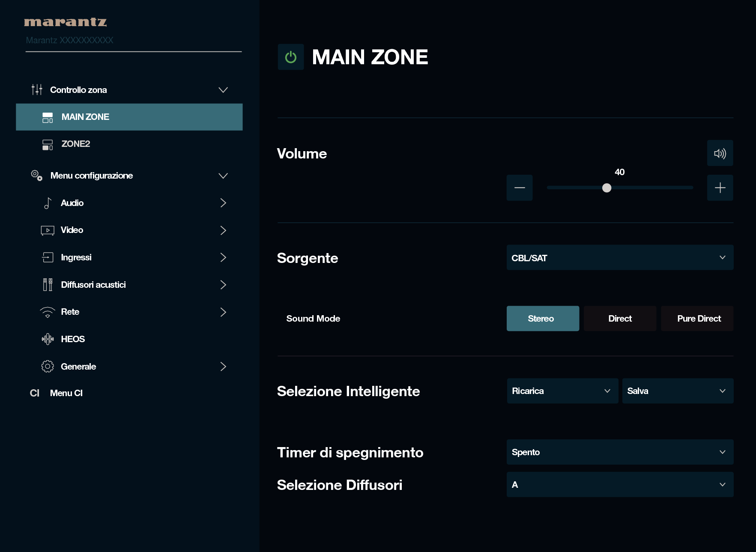
Task: Click the volume slider handle
Action: click(607, 188)
